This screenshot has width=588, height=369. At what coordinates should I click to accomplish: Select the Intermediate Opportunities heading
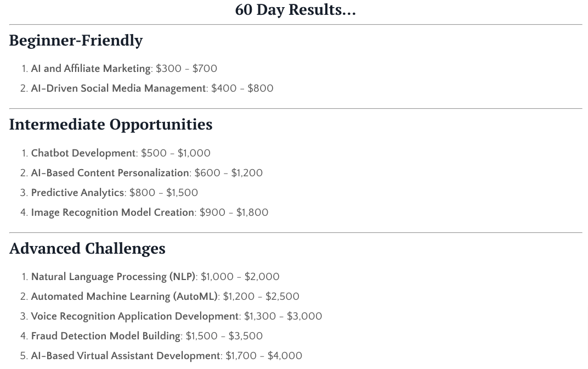(x=111, y=124)
